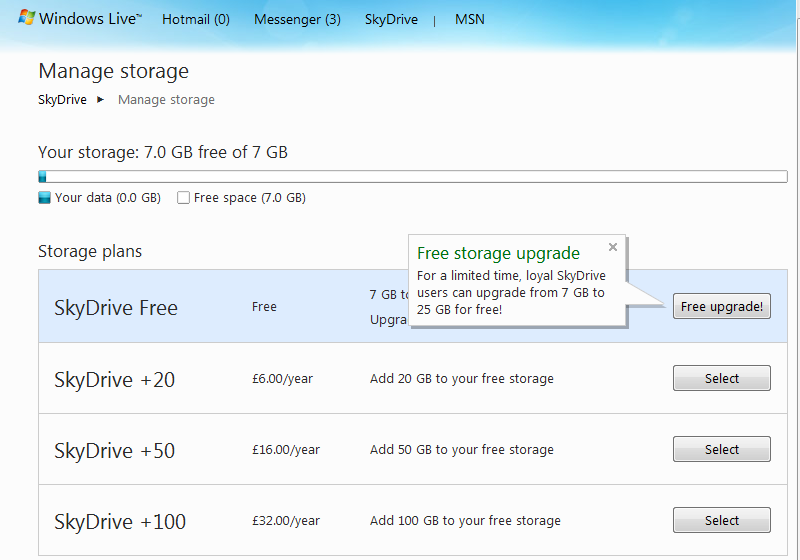Open Messenger (3) in the header
800x560 pixels.
coord(297,19)
